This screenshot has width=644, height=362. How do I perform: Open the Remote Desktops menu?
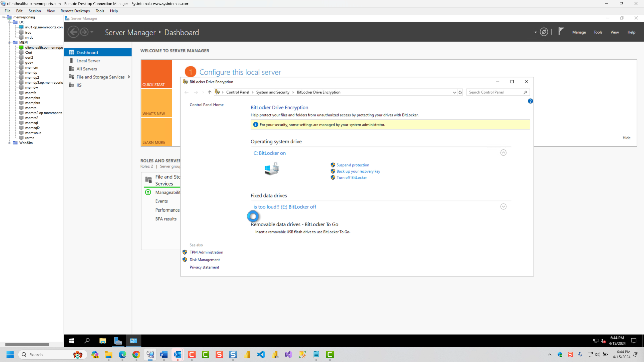(x=75, y=11)
